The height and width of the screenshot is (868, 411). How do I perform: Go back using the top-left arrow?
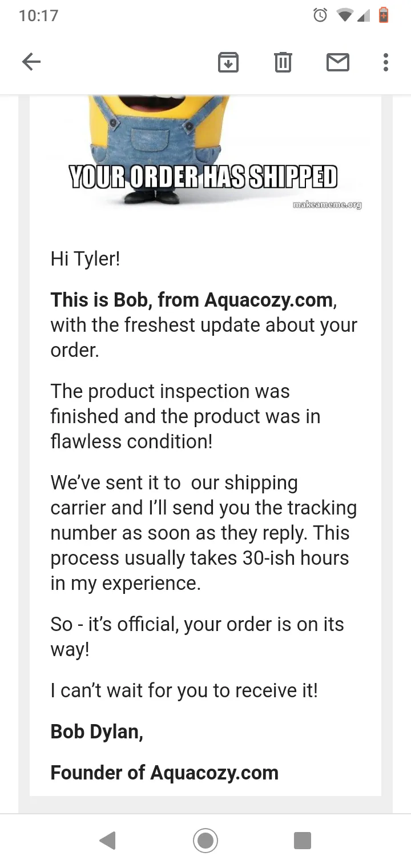pyautogui.click(x=31, y=62)
